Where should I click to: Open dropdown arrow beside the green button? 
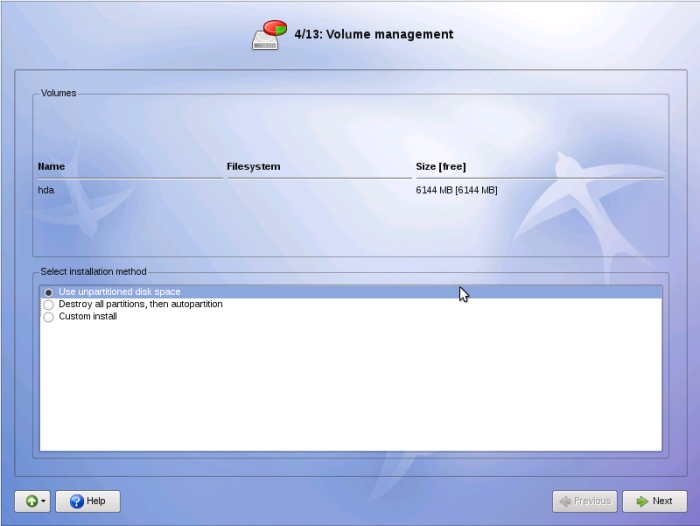coord(43,502)
